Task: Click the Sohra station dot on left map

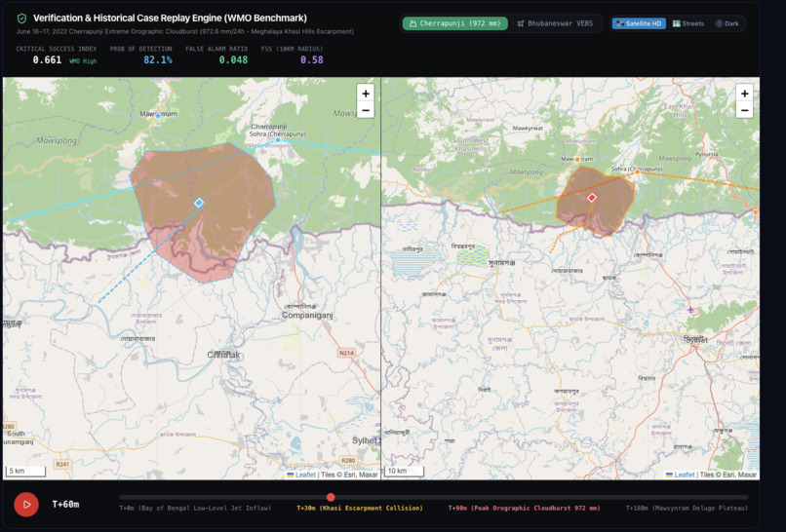Action: click(x=278, y=140)
